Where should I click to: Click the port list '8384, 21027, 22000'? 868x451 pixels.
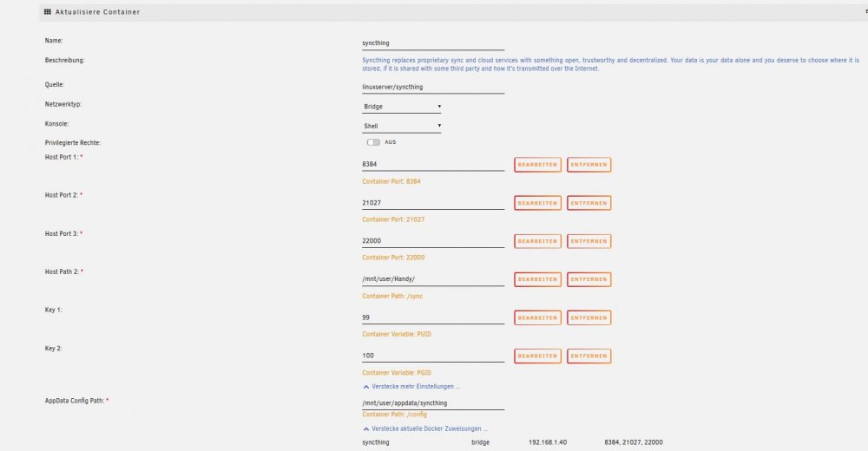(x=634, y=442)
